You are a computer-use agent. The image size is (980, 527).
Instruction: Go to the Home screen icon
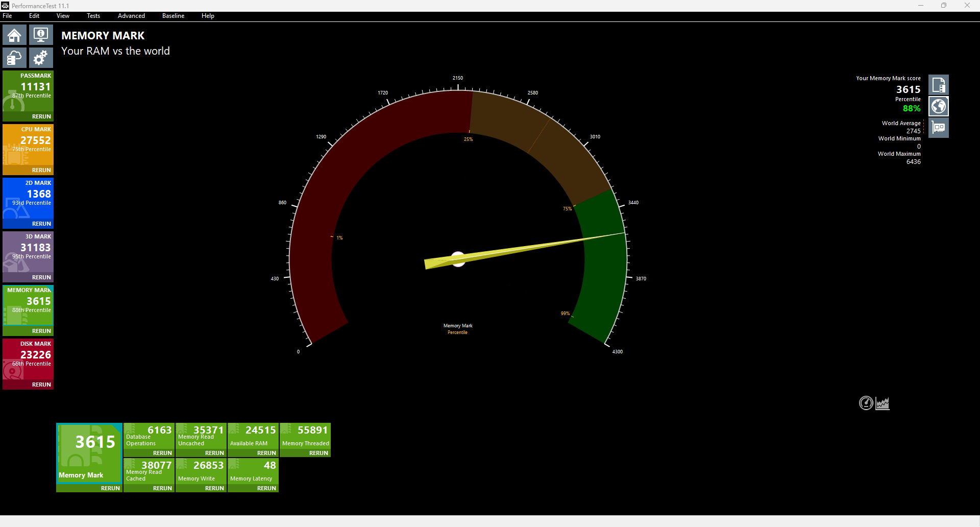point(14,35)
